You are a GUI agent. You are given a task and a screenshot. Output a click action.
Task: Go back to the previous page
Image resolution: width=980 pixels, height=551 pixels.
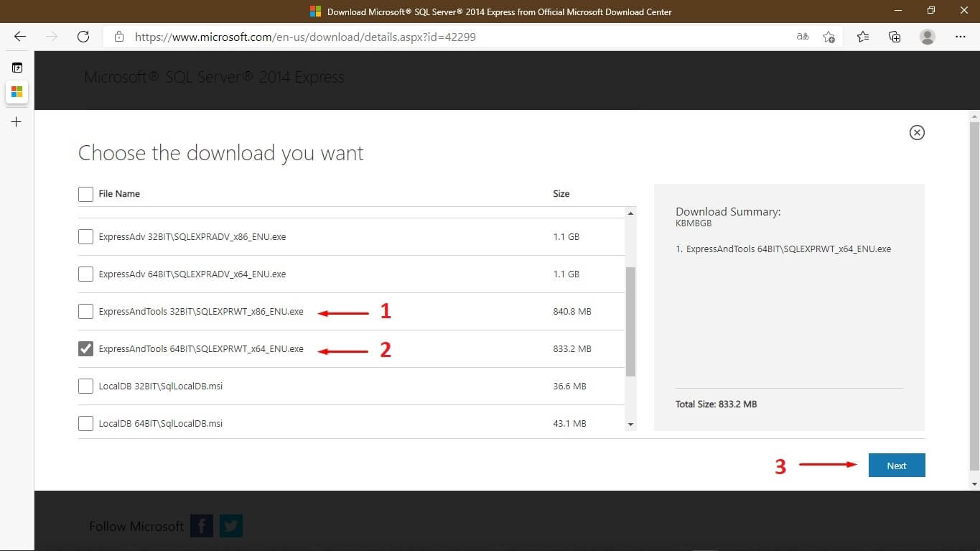[x=20, y=37]
